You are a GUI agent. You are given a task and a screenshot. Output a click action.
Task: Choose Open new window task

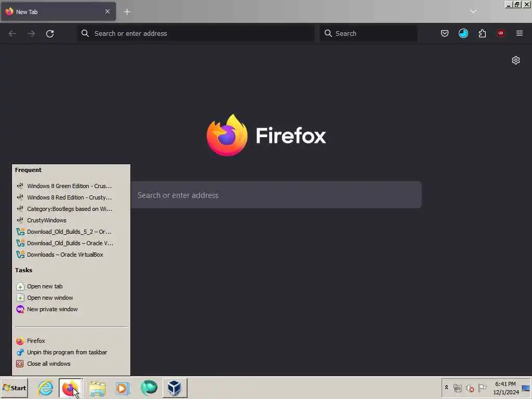71,298
